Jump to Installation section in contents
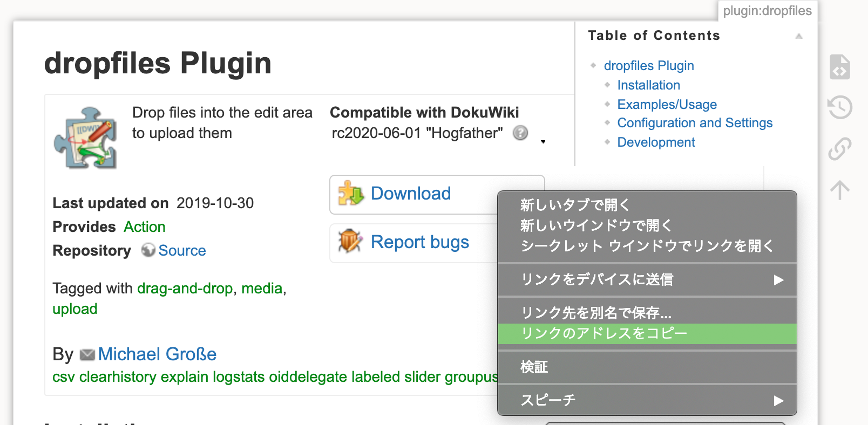This screenshot has width=868, height=425. [648, 85]
